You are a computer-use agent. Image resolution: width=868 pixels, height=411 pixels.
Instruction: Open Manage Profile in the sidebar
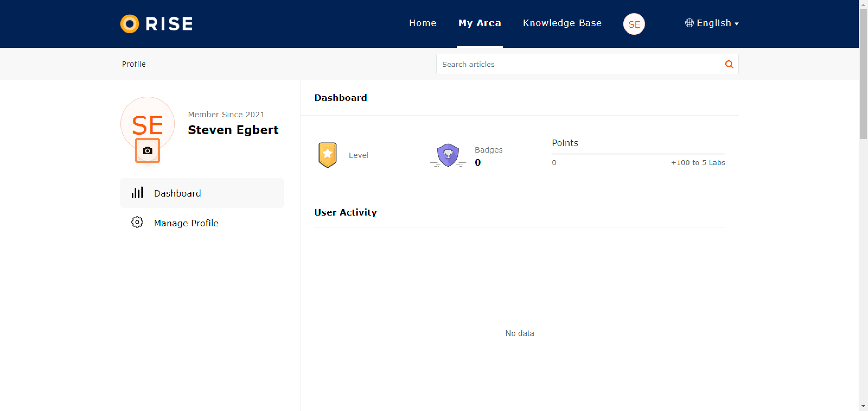[202, 223]
